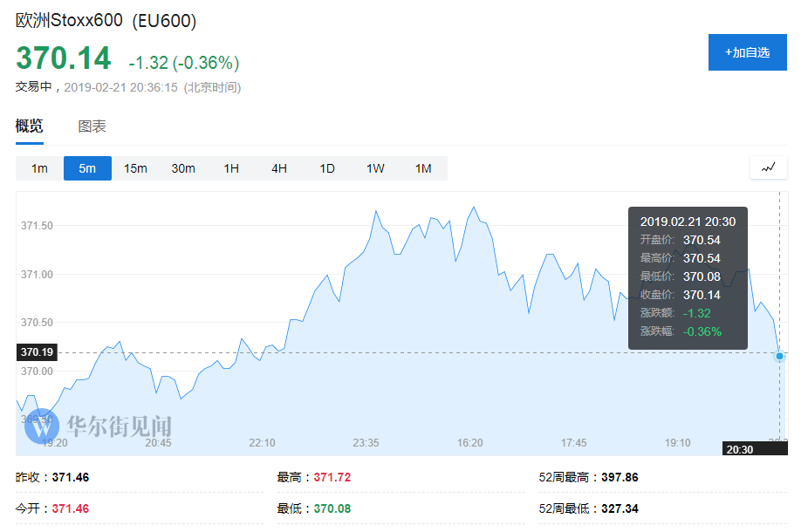The height and width of the screenshot is (532, 808).
Task: Click the 370.19 price label on axis
Action: point(37,352)
